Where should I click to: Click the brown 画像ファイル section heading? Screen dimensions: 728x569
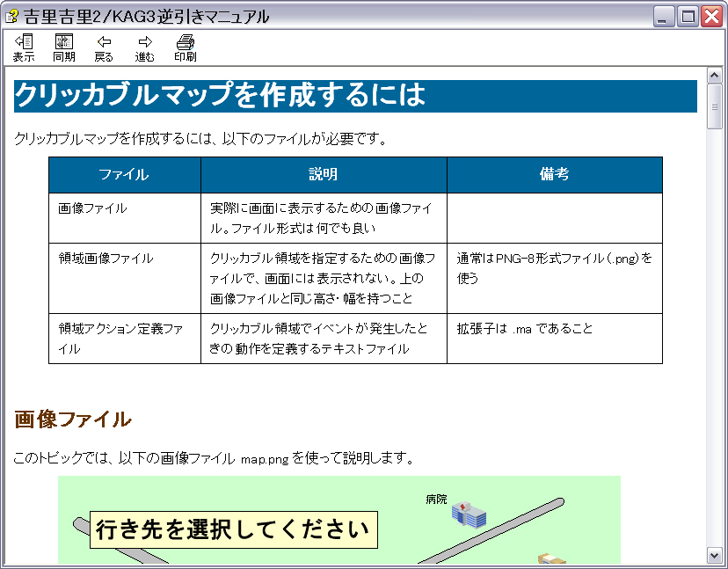click(x=73, y=419)
